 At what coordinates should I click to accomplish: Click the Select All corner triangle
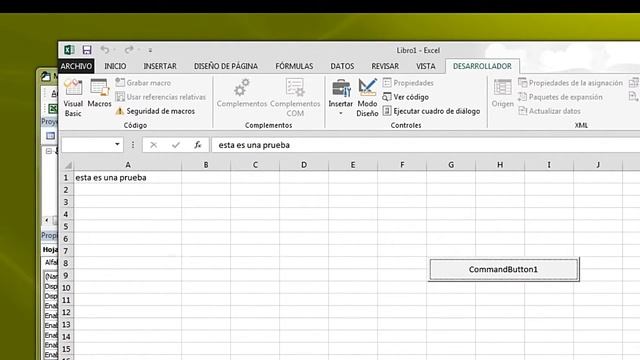68,165
